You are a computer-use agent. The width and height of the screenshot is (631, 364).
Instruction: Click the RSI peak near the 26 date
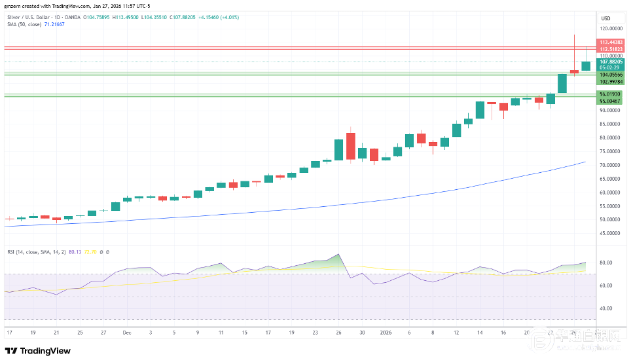(x=338, y=255)
